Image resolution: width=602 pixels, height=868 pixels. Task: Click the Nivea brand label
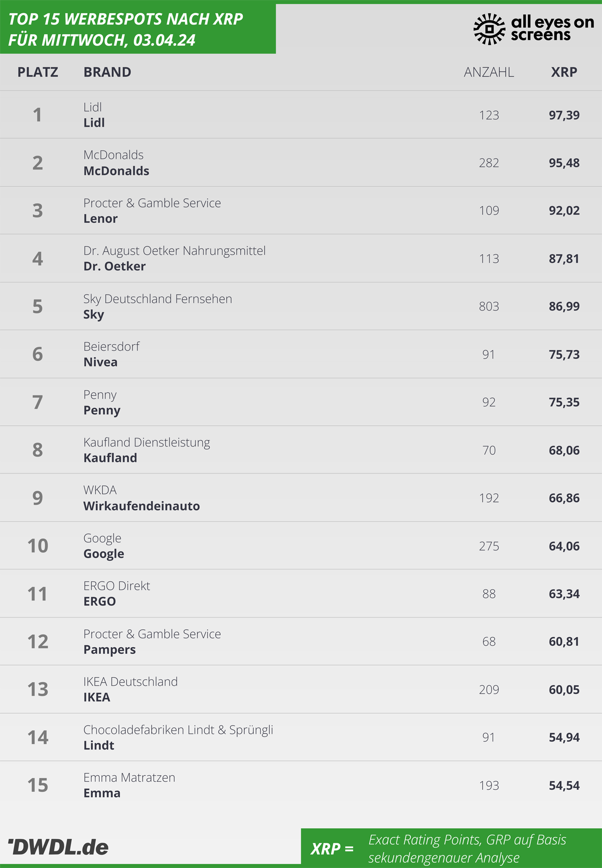[x=100, y=362]
